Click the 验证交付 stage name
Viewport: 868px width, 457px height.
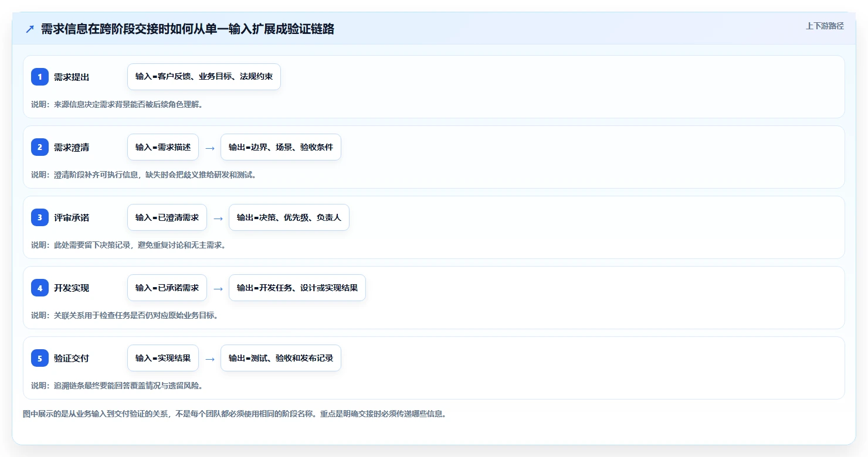tap(72, 358)
